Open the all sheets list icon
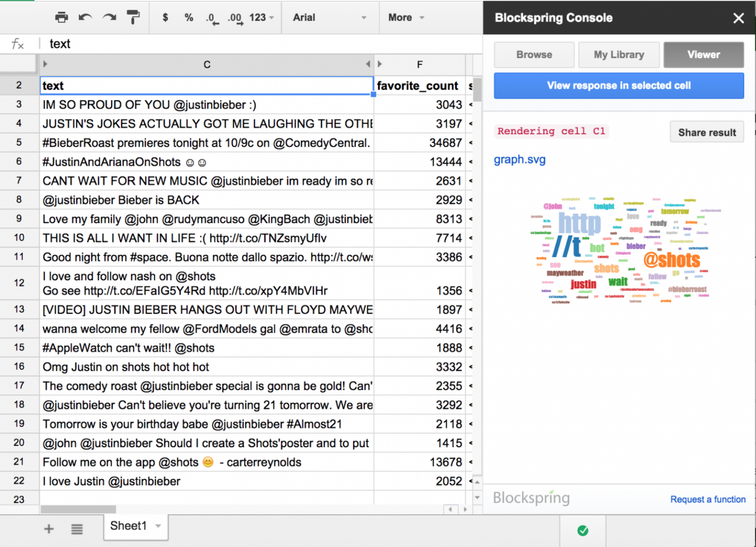Screen dimensions: 756x547 click(x=77, y=529)
